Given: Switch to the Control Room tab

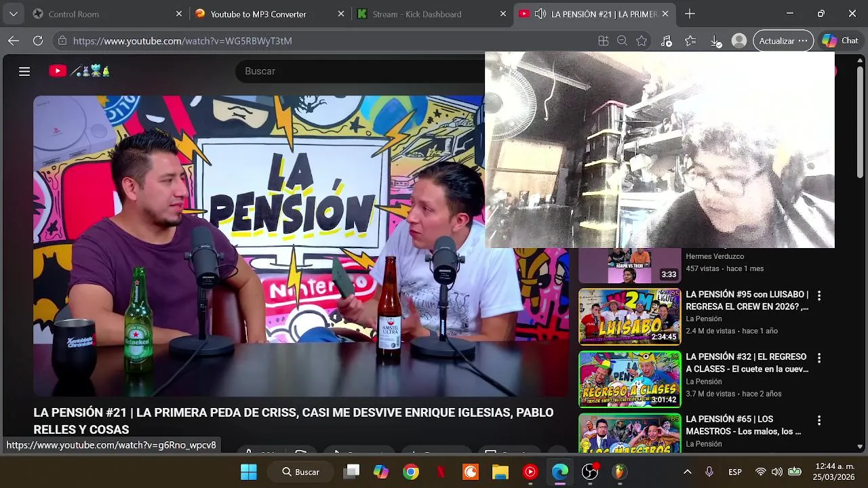Looking at the screenshot, I should [x=108, y=14].
